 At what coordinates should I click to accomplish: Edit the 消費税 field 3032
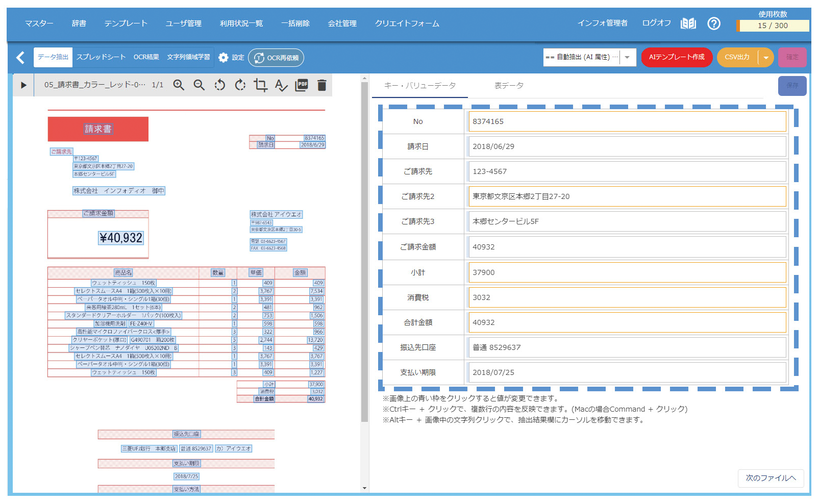627,297
